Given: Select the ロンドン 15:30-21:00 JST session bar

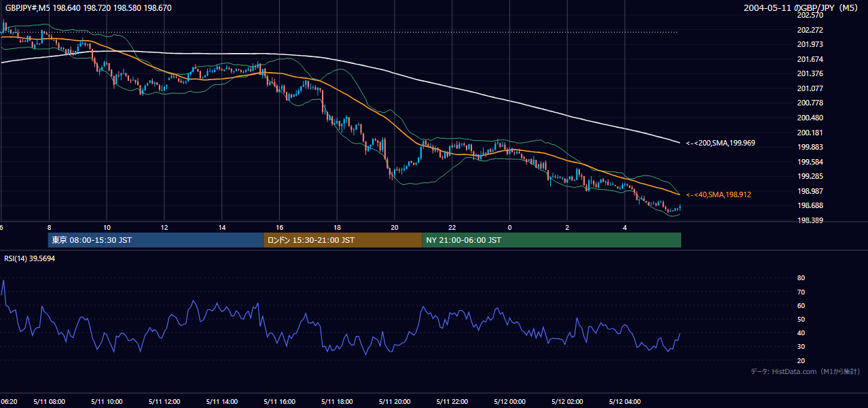Looking at the screenshot, I should (343, 240).
